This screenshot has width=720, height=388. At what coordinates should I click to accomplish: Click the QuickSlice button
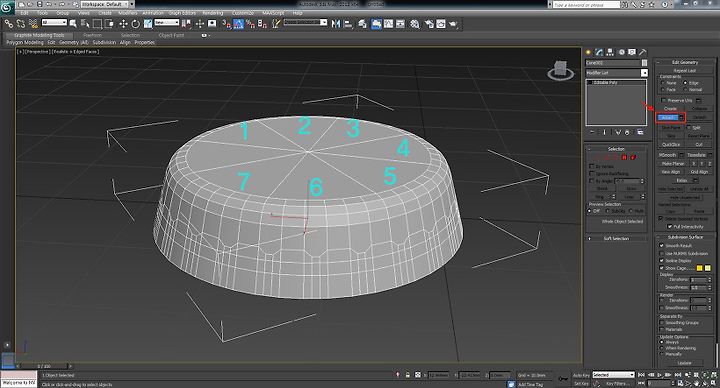click(x=671, y=144)
